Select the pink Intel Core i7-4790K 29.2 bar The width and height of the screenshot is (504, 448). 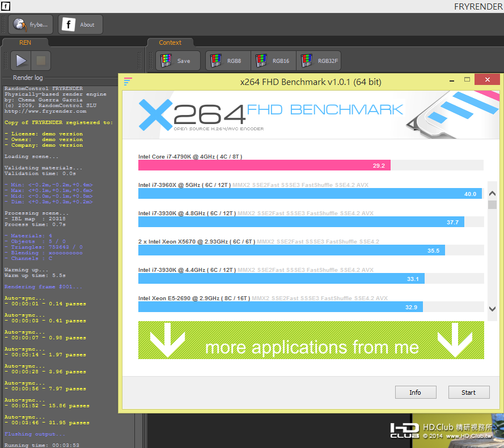(x=264, y=165)
